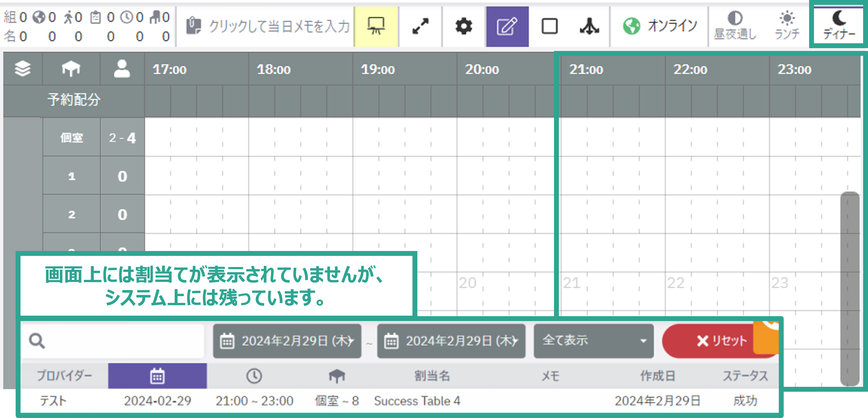Click the search field with magnifier
Screen dimensions: 868x418
(x=112, y=341)
